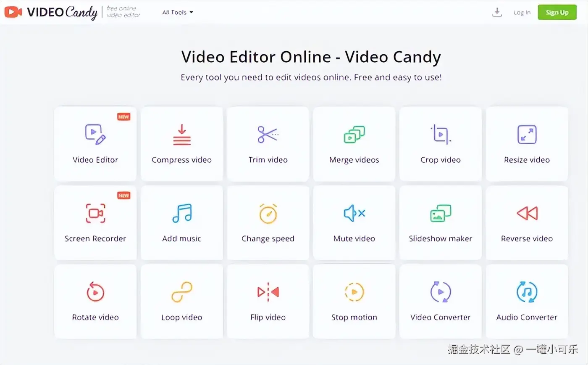588x365 pixels.
Task: Click the Mute video speaker icon
Action: (x=354, y=213)
